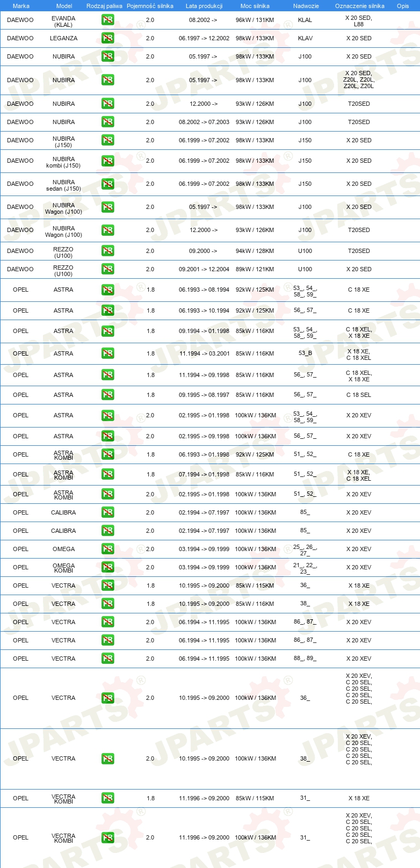Select the 02.1995 -> 09.1998 production years cell
This screenshot has height=868, width=420.
(204, 436)
